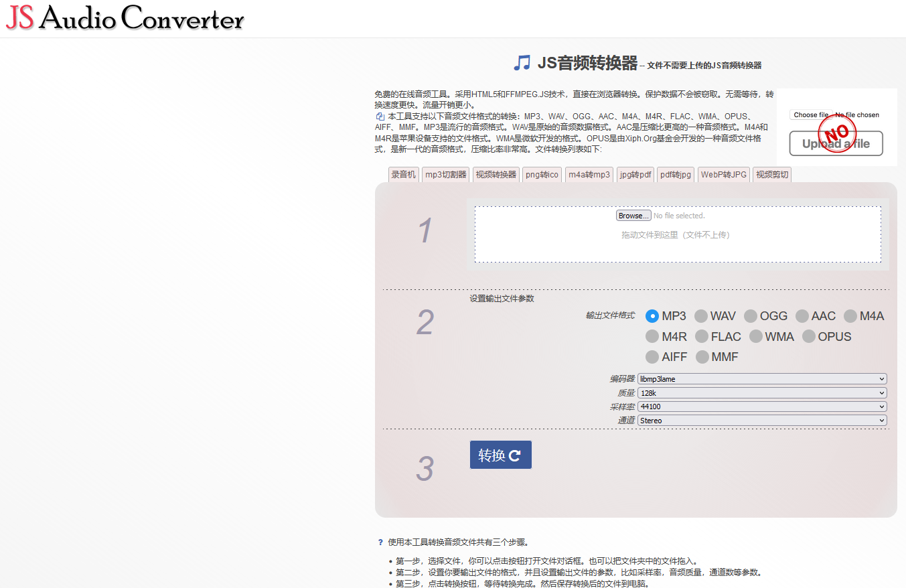
Task: Click the JS音频转换器 page heading
Action: coord(587,63)
